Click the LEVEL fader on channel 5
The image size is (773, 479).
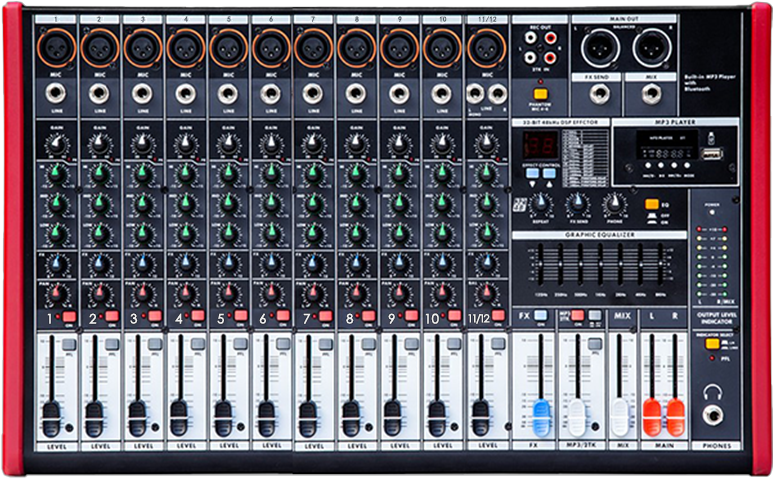[223, 418]
